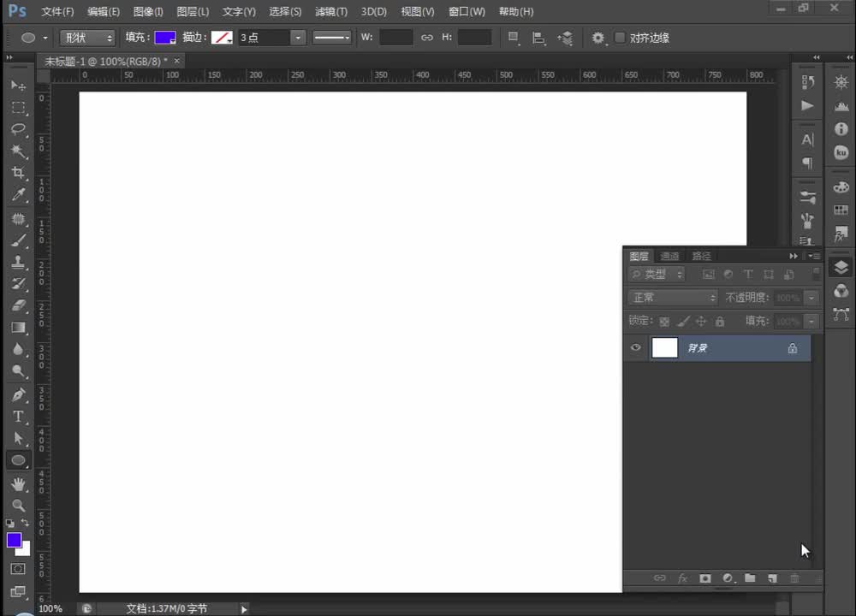Expand the stroke width dropdown

point(298,38)
